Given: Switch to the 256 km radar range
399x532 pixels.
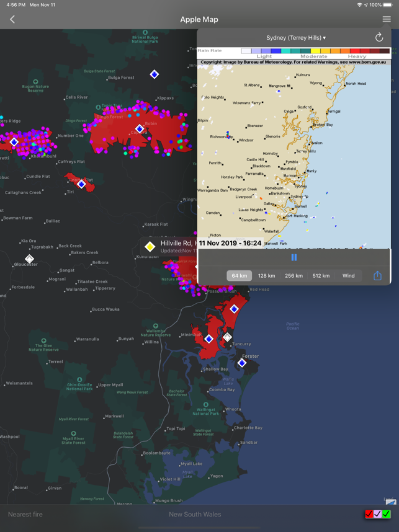Looking at the screenshot, I should [x=294, y=275].
